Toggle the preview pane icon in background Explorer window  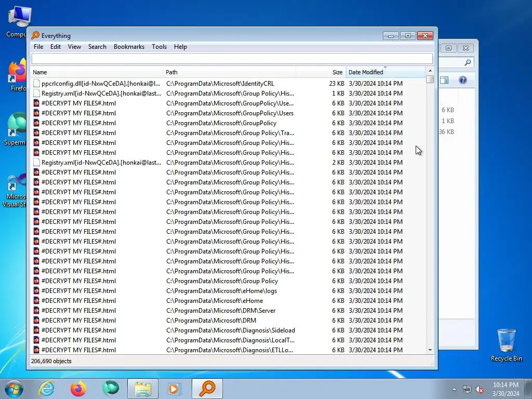(x=444, y=80)
